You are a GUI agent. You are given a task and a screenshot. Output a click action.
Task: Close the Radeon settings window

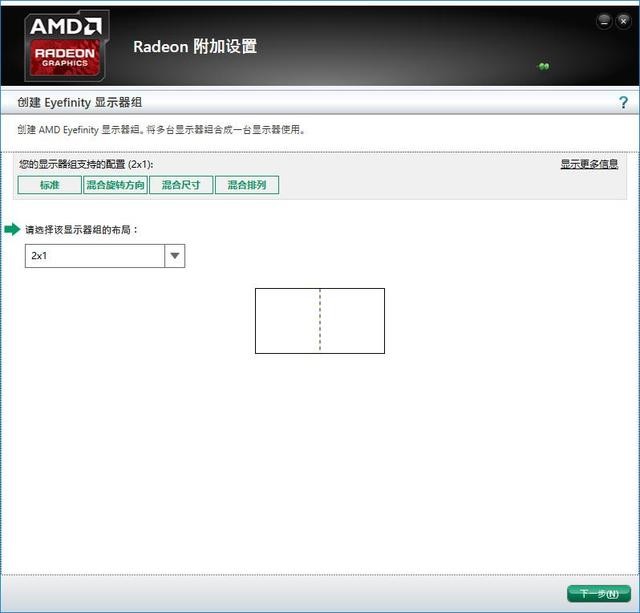(x=623, y=21)
